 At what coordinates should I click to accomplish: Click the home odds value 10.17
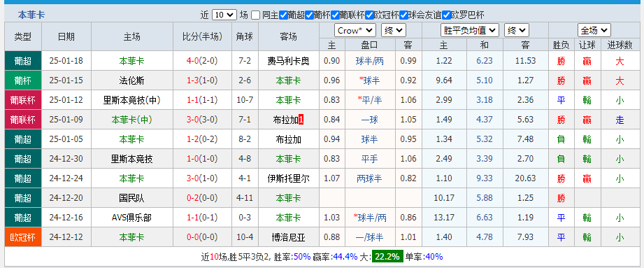click(x=443, y=198)
